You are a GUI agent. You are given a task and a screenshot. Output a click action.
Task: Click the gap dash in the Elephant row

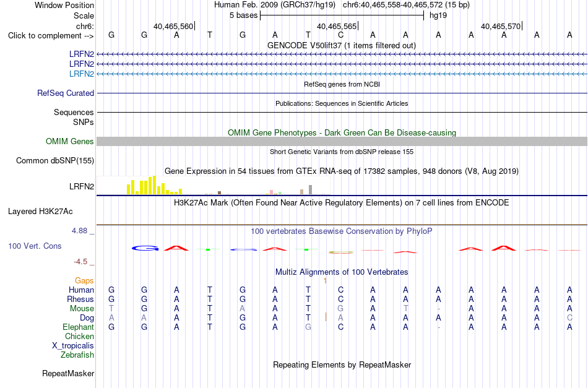tap(438, 327)
